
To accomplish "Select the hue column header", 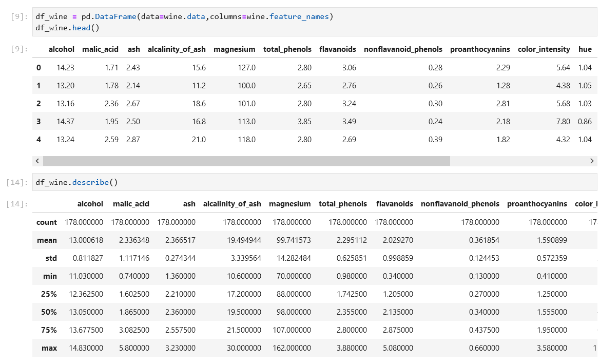I will (585, 49).
